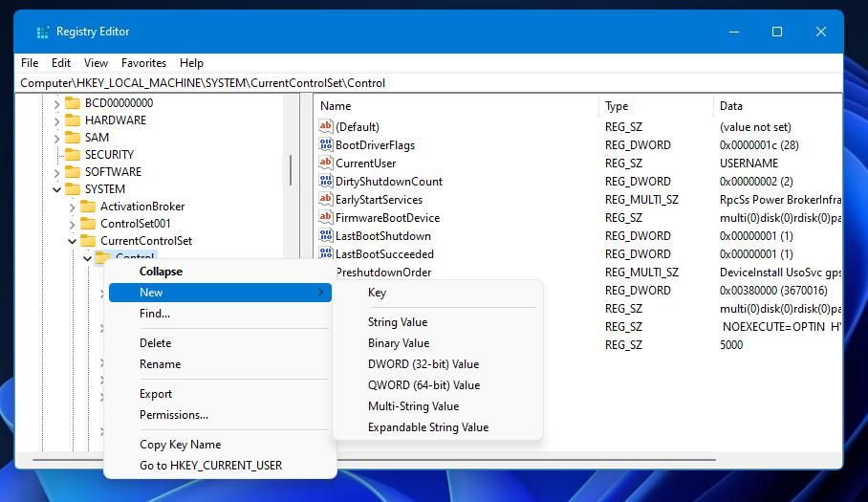The width and height of the screenshot is (868, 502).
Task: Click the registry path address bar
Action: (428, 83)
